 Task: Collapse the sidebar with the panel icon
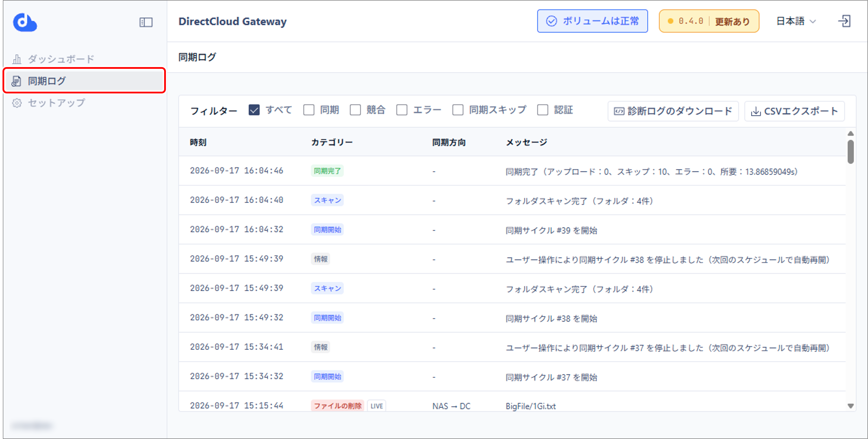point(146,22)
